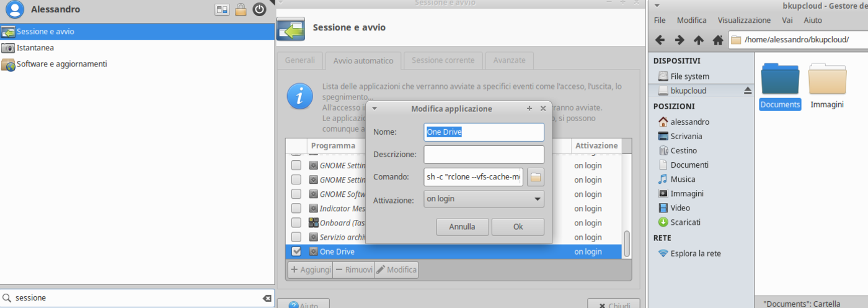Open the Vai menu
This screenshot has width=868, height=308.
(x=787, y=20)
